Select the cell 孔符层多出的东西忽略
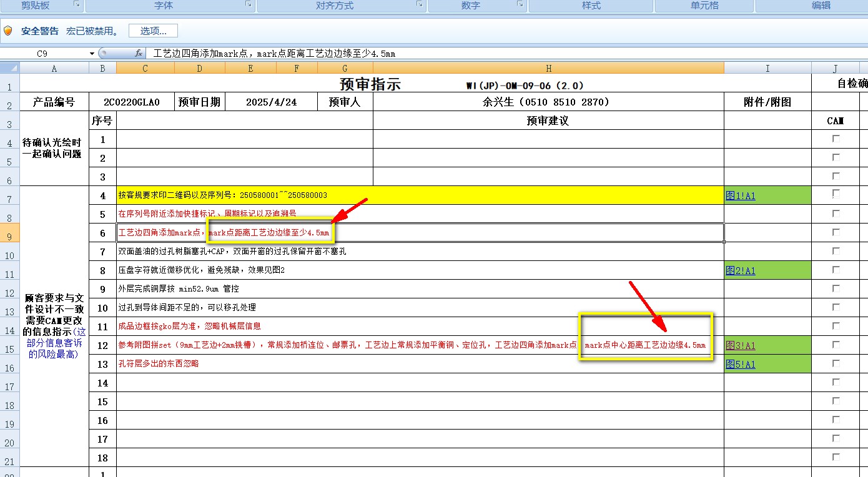This screenshot has width=868, height=477. (420, 364)
